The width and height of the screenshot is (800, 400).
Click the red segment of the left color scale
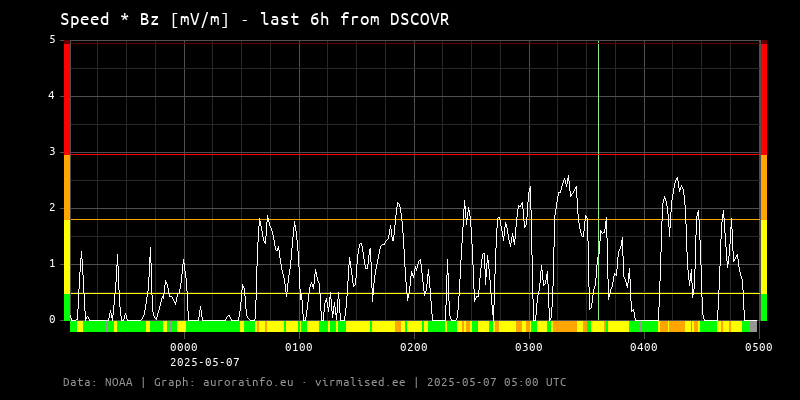click(67, 98)
